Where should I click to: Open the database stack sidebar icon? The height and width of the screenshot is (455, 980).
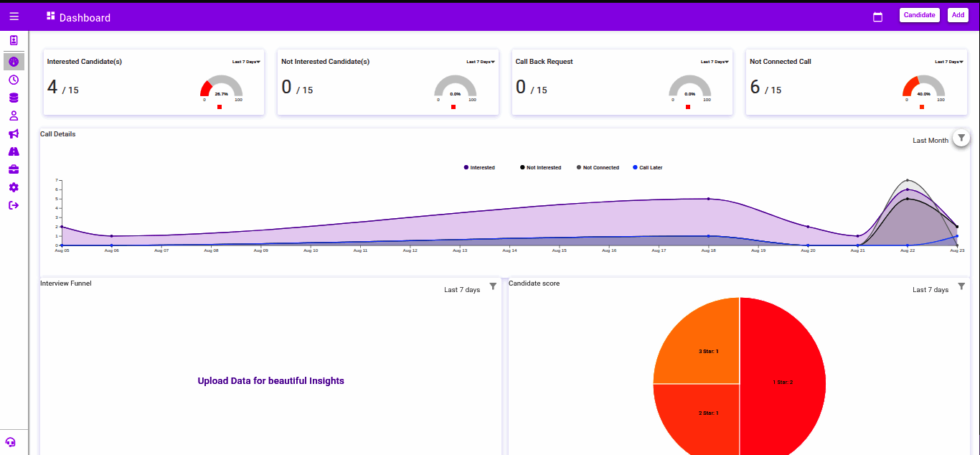[x=14, y=98]
